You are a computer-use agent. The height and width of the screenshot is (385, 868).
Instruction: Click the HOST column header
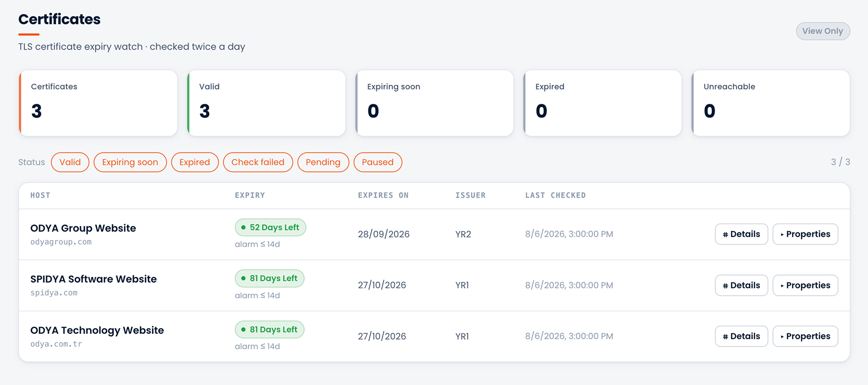tap(41, 195)
